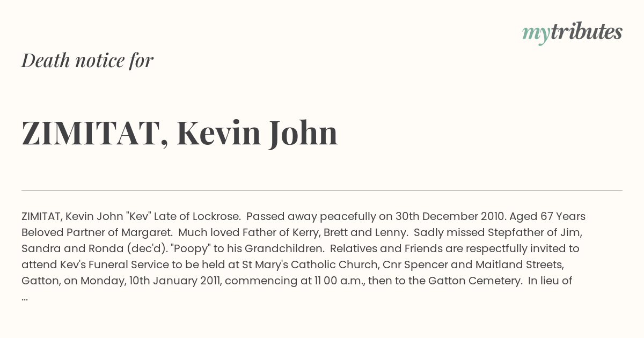The height and width of the screenshot is (338, 644).
Task: Click the first line of notice text
Action: coord(303,217)
